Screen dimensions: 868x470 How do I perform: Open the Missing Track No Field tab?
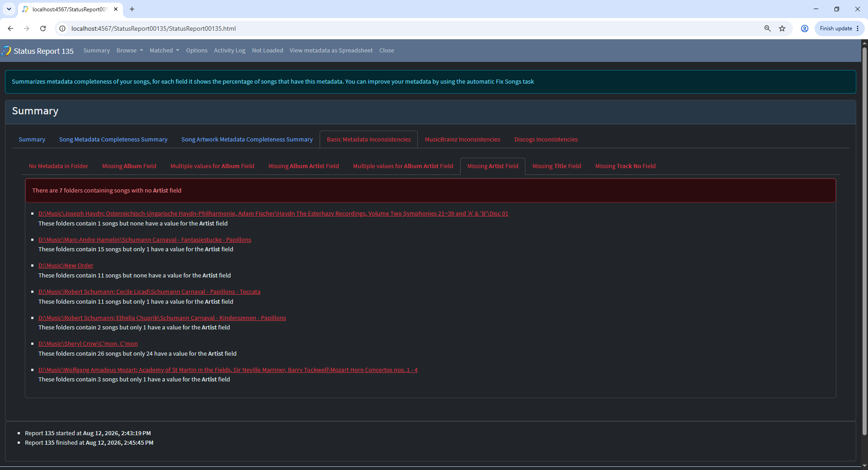[x=626, y=166]
